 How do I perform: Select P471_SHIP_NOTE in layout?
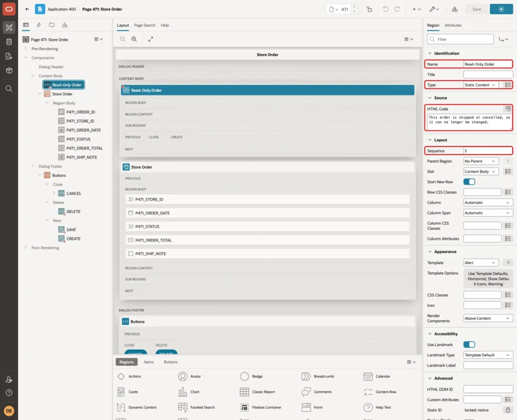coord(268,253)
